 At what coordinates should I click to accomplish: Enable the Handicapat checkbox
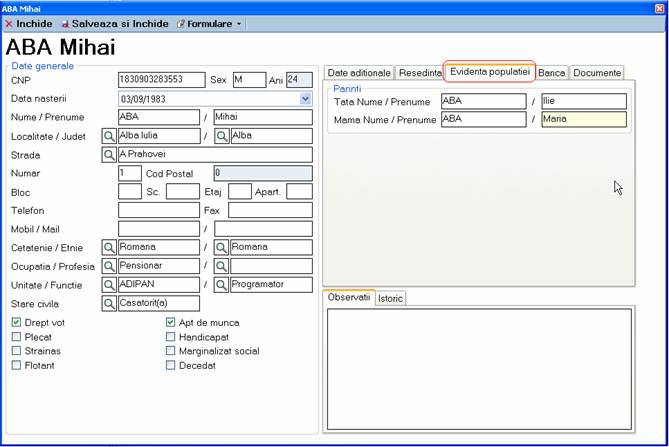pos(171,337)
